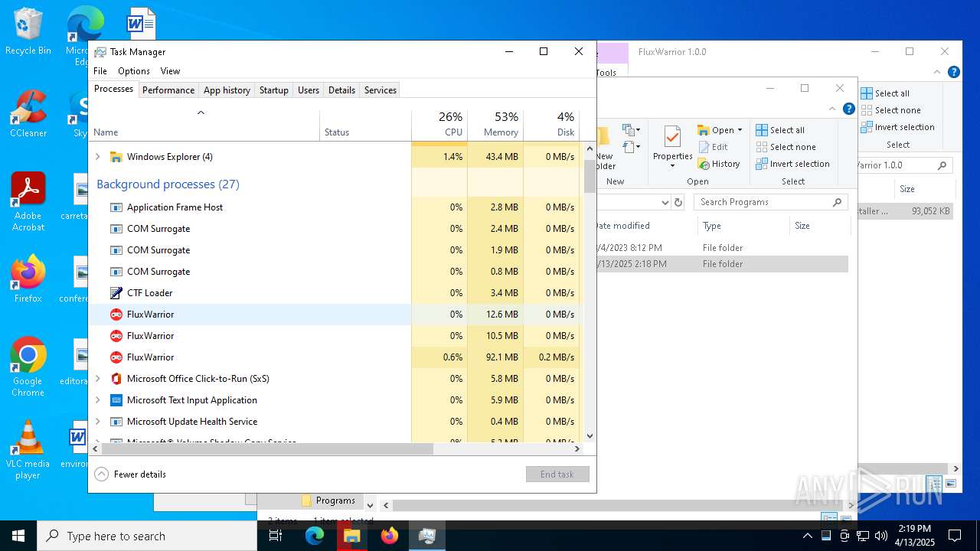This screenshot has width=980, height=551.
Task: Expand the Windows Explorer (4) process group
Action: (97, 157)
